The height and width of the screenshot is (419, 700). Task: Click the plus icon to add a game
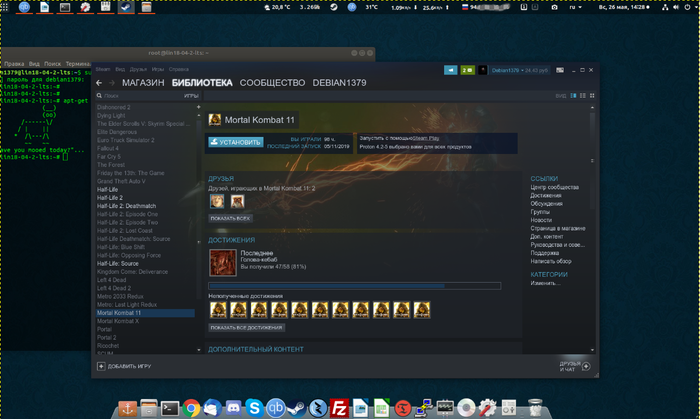(101, 367)
